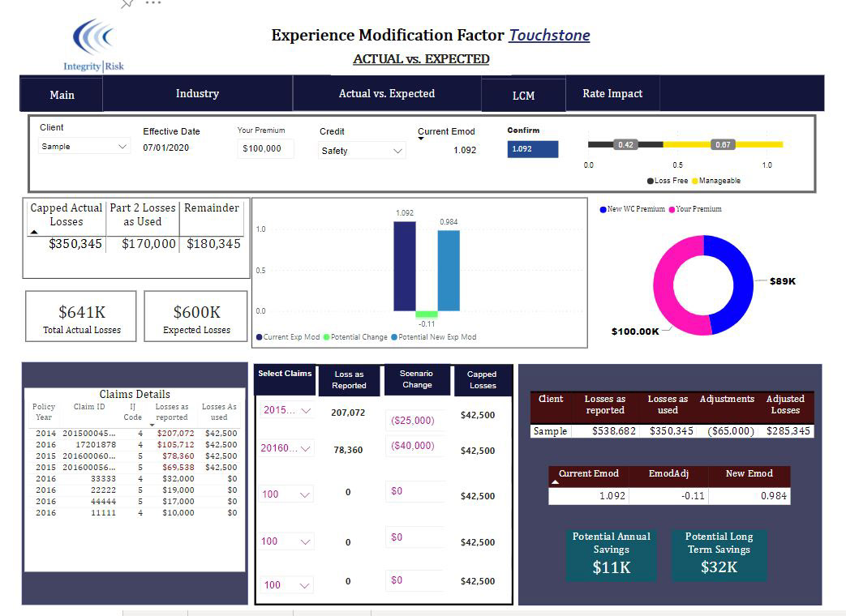The height and width of the screenshot is (616, 846).
Task: Open the Credit Safety dropdown
Action: (362, 151)
